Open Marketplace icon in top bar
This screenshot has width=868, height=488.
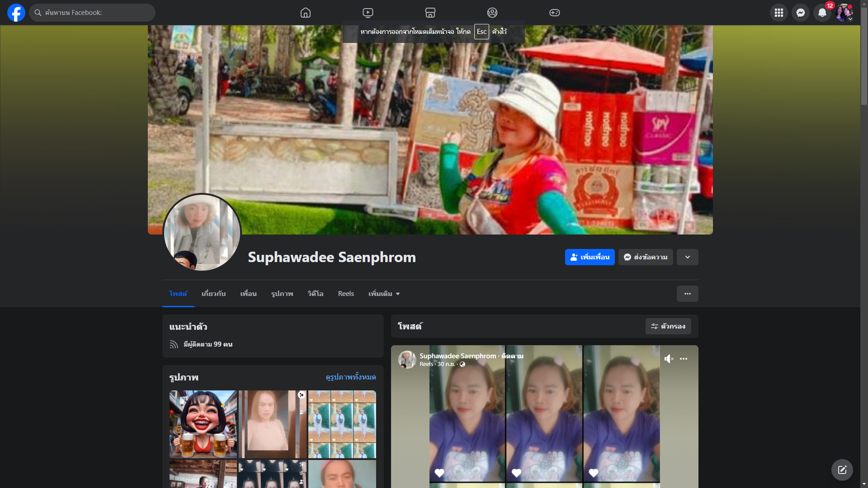coord(430,13)
